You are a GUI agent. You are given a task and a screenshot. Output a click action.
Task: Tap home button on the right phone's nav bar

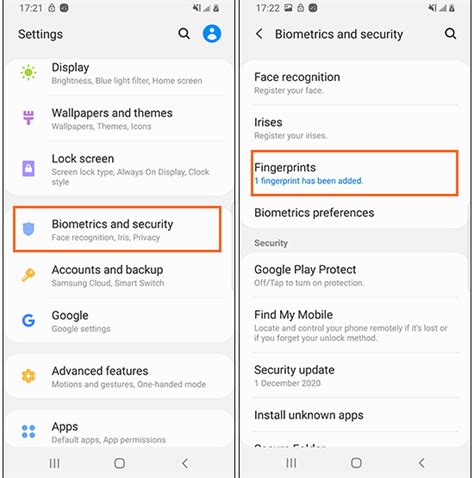coord(356,463)
